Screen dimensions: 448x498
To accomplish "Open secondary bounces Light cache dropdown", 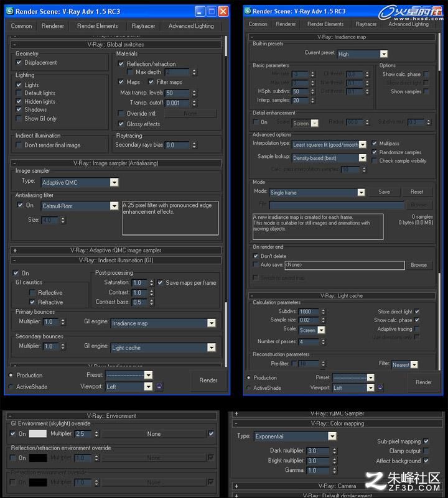I will pos(211,348).
